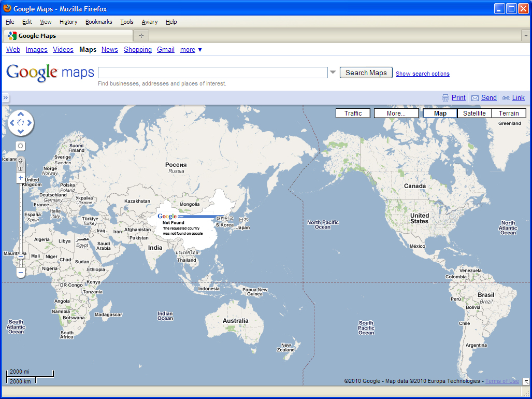This screenshot has width=532, height=399.
Task: Switch to Satellite view
Action: click(x=475, y=113)
